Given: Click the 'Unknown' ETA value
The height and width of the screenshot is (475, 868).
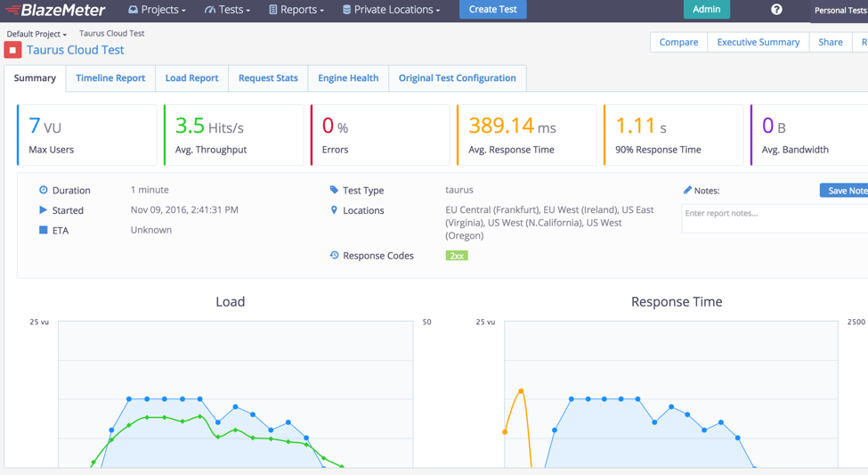Looking at the screenshot, I should [151, 229].
